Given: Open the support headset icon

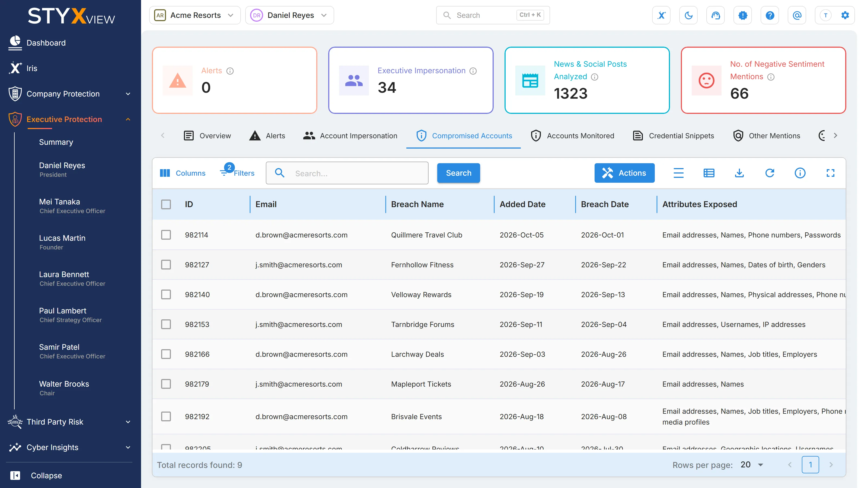Looking at the screenshot, I should click(715, 15).
